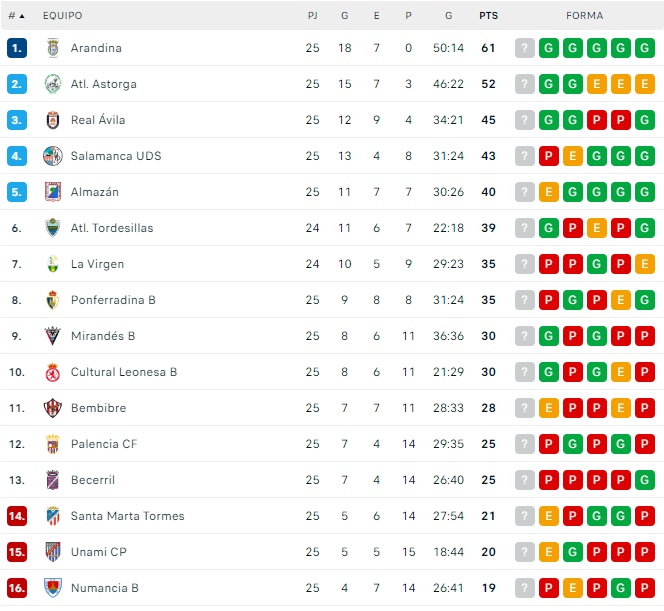The width and height of the screenshot is (664, 611).
Task: Click the Salamanca UDS team badge
Action: tap(53, 156)
